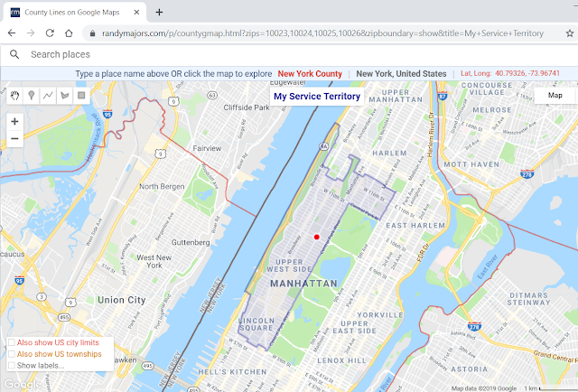
Task: Click the LINCOLN SQUARE label
Action: pos(256,324)
